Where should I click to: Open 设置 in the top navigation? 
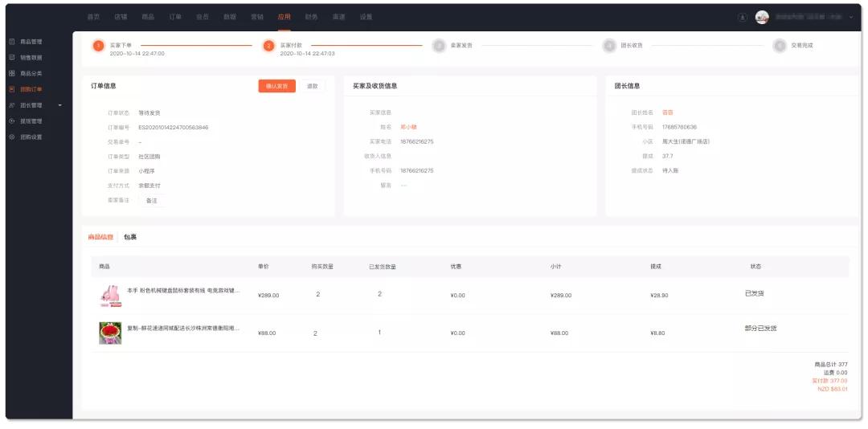(x=366, y=17)
